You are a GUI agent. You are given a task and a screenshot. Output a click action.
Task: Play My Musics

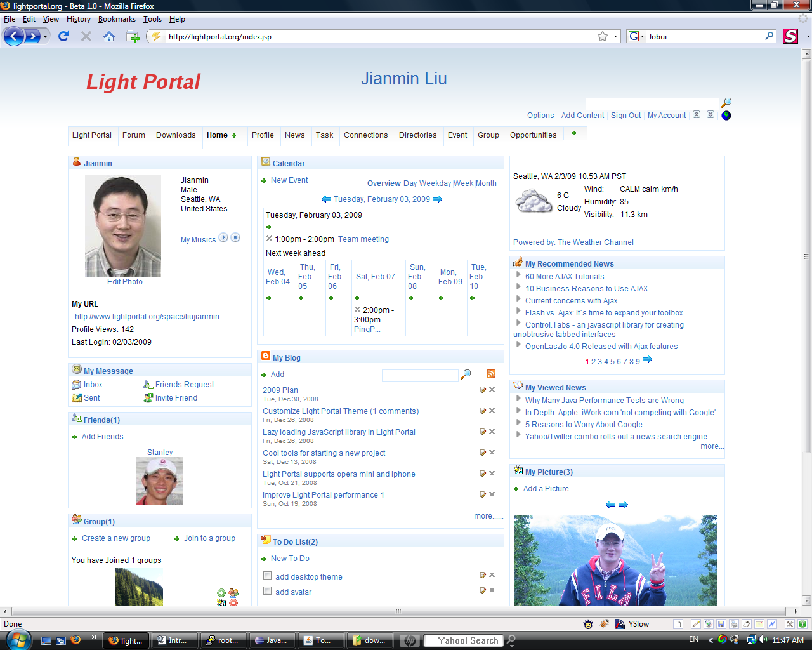coord(223,237)
